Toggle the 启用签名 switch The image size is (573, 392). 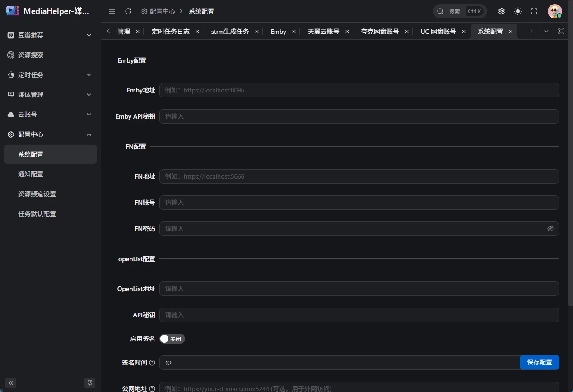click(172, 339)
